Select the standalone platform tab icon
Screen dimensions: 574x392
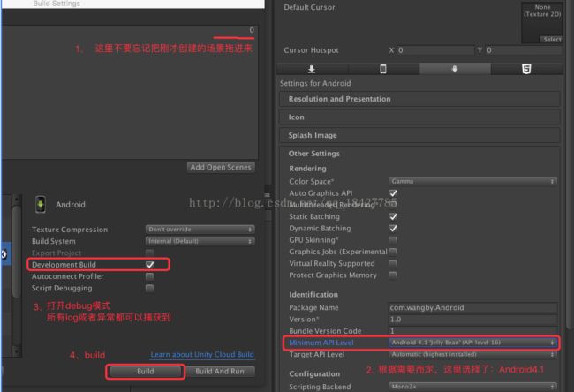point(312,69)
